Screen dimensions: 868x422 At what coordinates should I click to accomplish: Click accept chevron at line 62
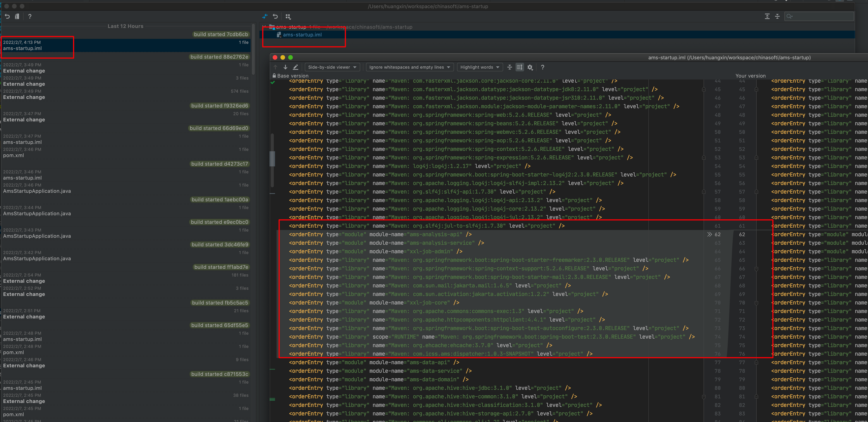pyautogui.click(x=709, y=234)
